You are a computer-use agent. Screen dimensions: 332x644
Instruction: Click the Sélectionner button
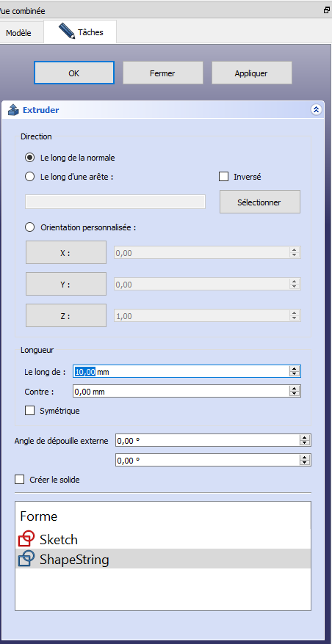click(259, 202)
